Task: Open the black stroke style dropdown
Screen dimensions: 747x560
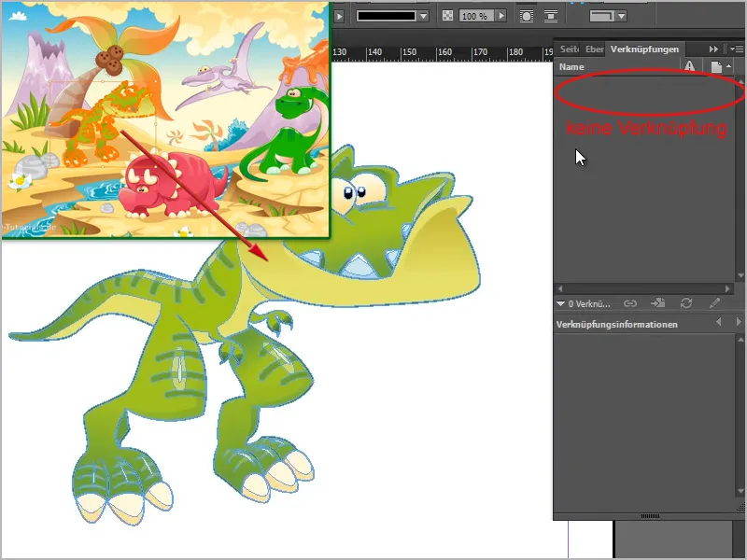Action: 423,16
